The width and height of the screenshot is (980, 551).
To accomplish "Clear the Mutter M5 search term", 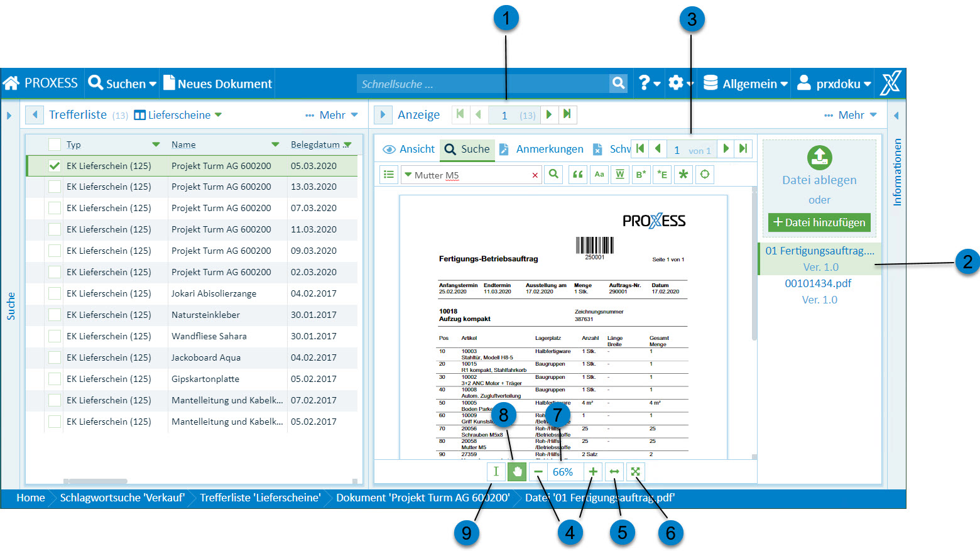I will (535, 175).
